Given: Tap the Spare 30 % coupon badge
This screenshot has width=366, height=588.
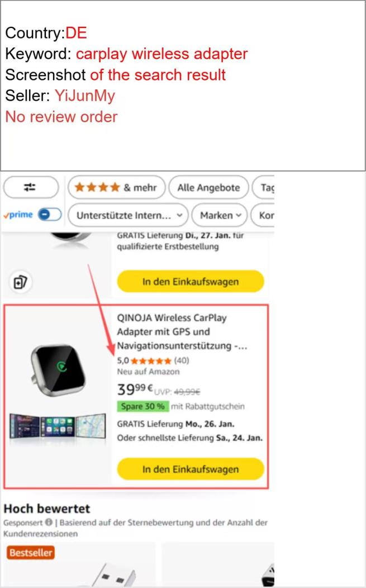Looking at the screenshot, I should click(142, 406).
